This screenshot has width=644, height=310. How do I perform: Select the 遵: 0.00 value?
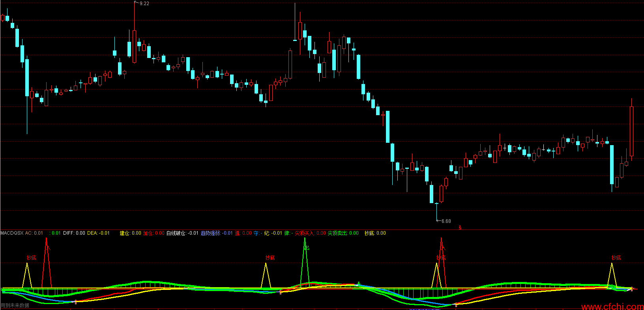tap(243, 233)
